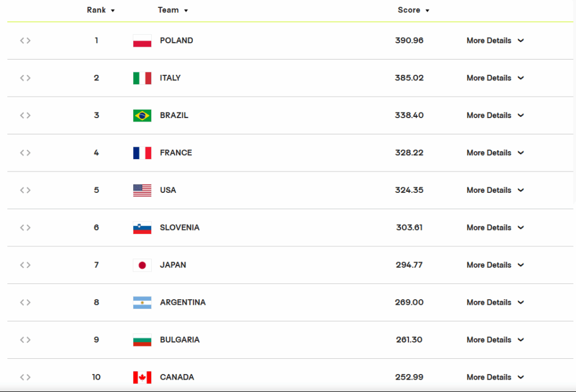Expand More Details for France
The image size is (576, 392).
click(x=495, y=152)
